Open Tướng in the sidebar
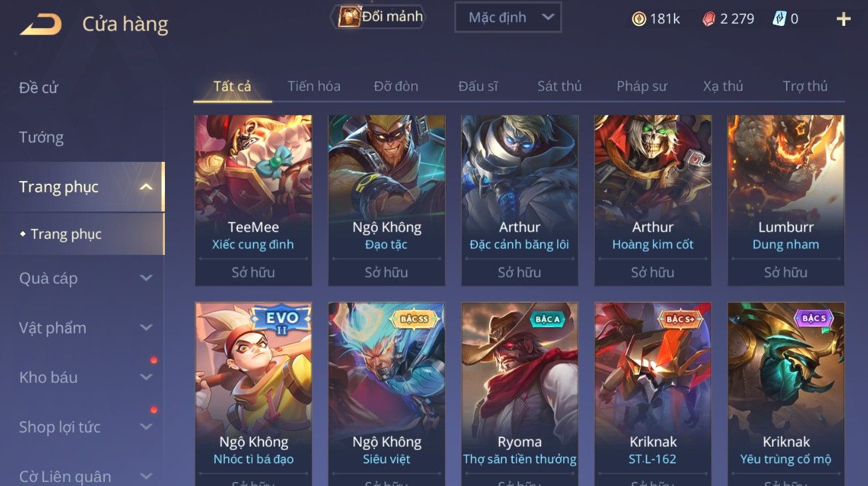This screenshot has height=486, width=868. click(41, 137)
